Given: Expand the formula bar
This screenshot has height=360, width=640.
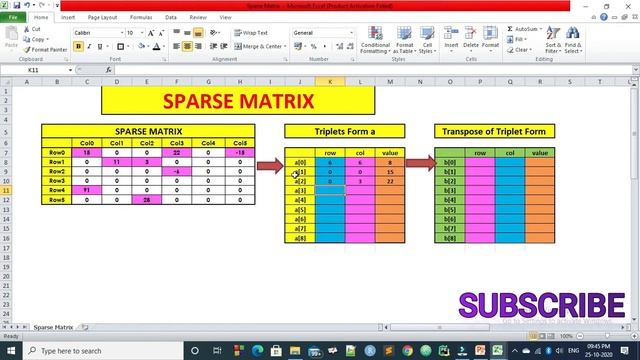Looking at the screenshot, I should 636,70.
